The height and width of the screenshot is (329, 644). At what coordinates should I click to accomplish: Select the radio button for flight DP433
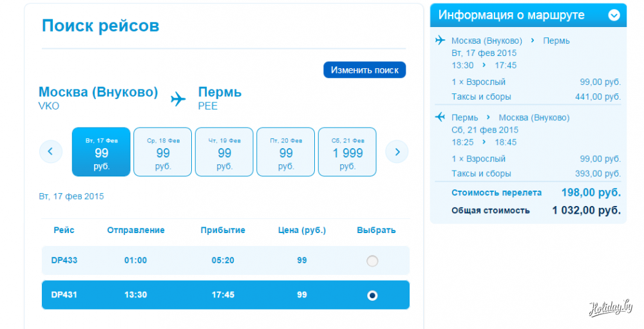pyautogui.click(x=372, y=261)
